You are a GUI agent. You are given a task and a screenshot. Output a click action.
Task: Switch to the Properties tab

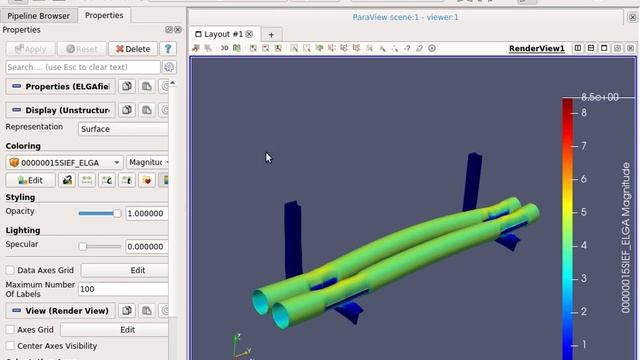(104, 15)
